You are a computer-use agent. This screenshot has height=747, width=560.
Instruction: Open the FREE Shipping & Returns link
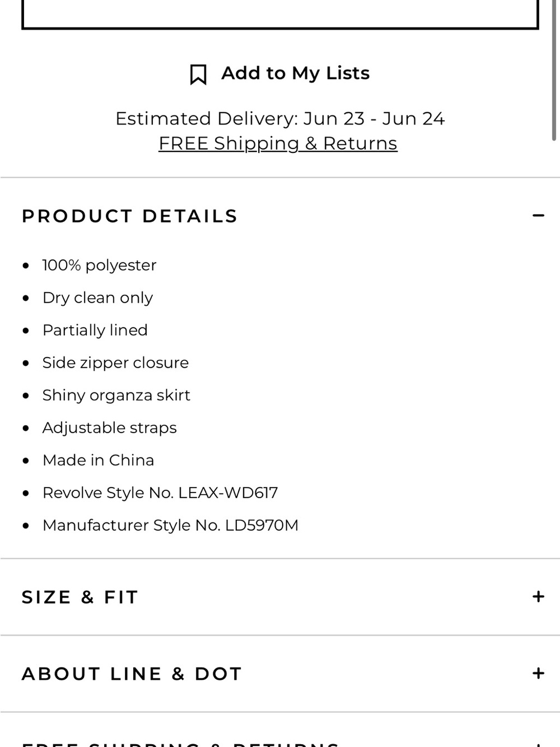coord(278,143)
